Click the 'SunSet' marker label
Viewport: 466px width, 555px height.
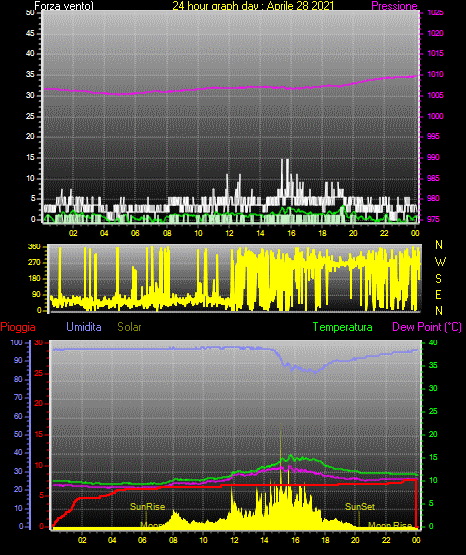click(360, 507)
